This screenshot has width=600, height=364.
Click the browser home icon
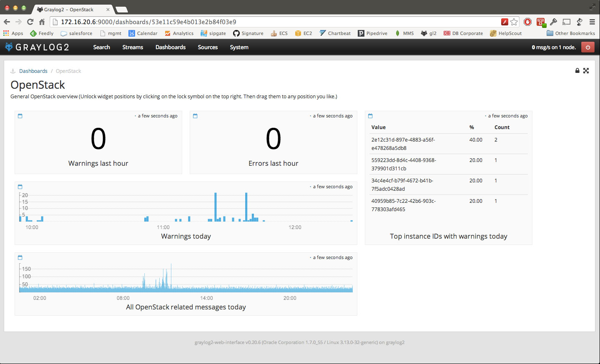[42, 22]
